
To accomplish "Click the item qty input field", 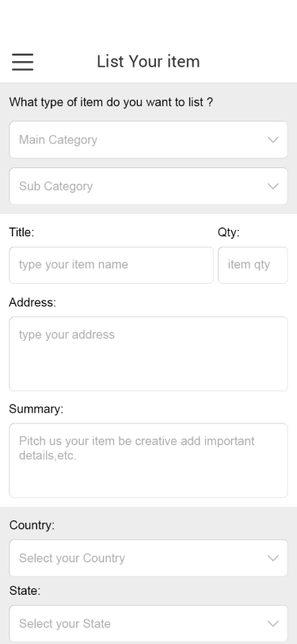I will click(x=253, y=265).
